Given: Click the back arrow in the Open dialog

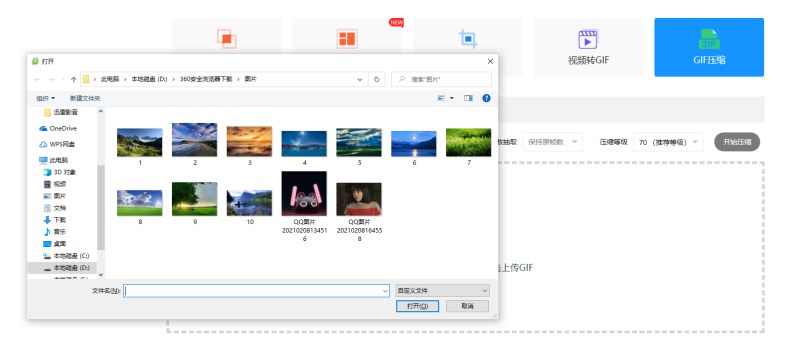Looking at the screenshot, I should point(37,79).
